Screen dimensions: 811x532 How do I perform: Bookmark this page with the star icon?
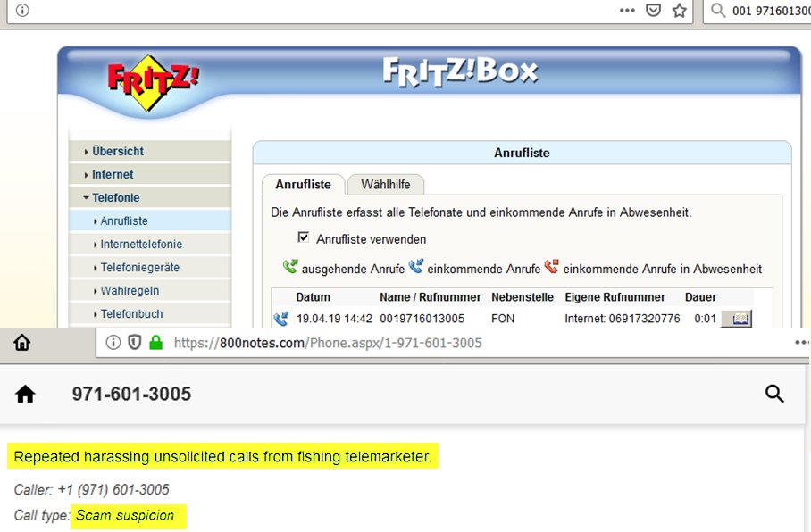click(x=679, y=10)
